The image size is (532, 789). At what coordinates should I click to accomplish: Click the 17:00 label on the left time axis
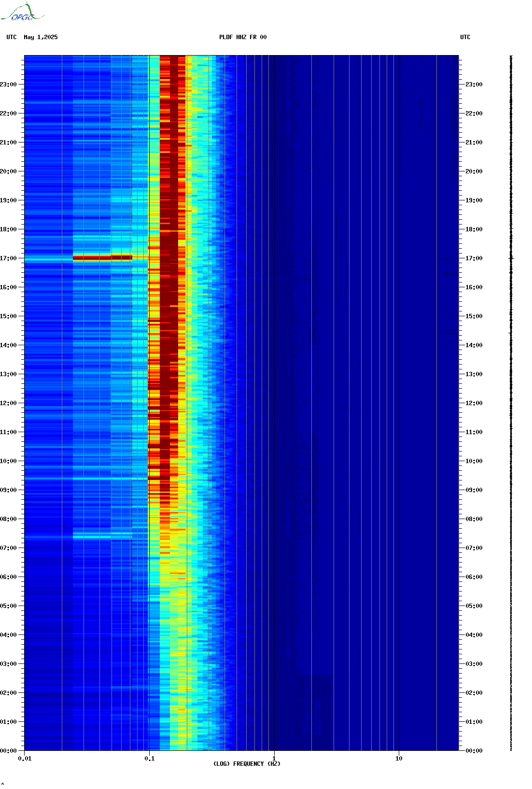(x=8, y=258)
